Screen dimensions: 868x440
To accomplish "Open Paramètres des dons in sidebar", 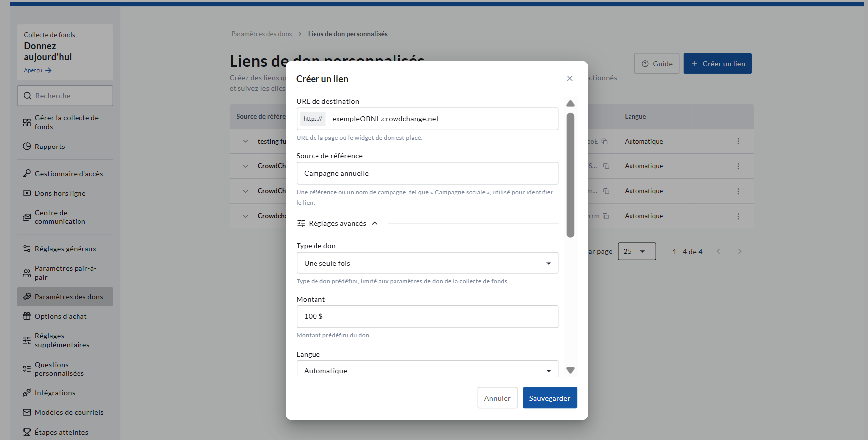I will click(x=65, y=296).
